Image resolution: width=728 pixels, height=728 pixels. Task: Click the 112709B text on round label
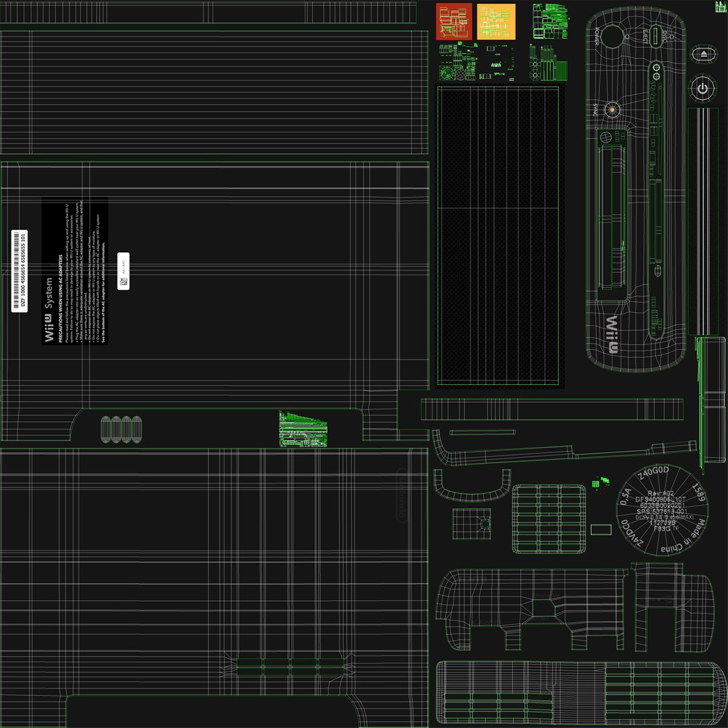tap(663, 523)
